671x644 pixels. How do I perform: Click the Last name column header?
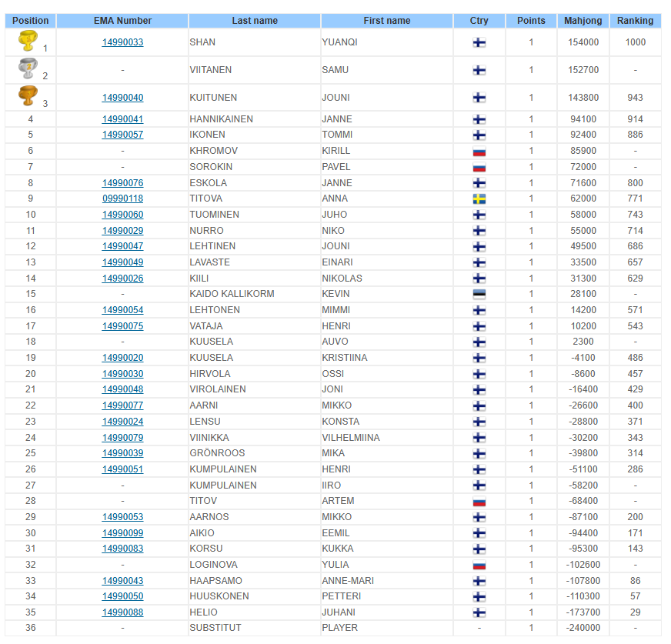point(255,21)
